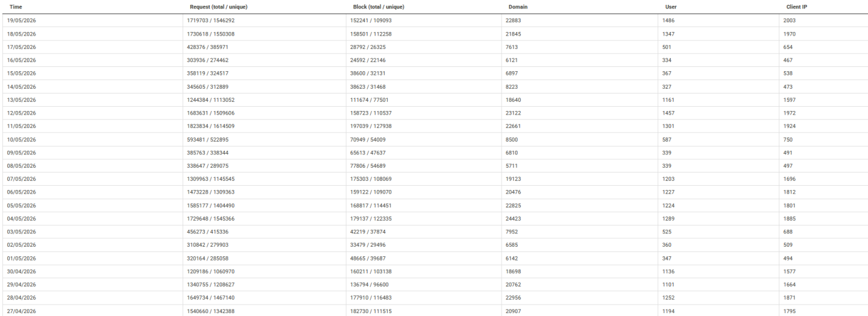Select the 10/05/2026 date row
Image resolution: width=868 pixels, height=316 pixels.
click(x=434, y=139)
